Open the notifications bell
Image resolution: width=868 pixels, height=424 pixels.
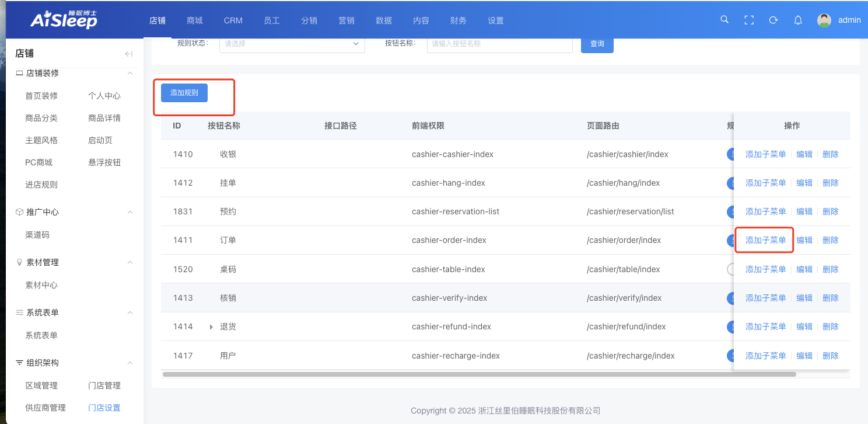pyautogui.click(x=798, y=20)
